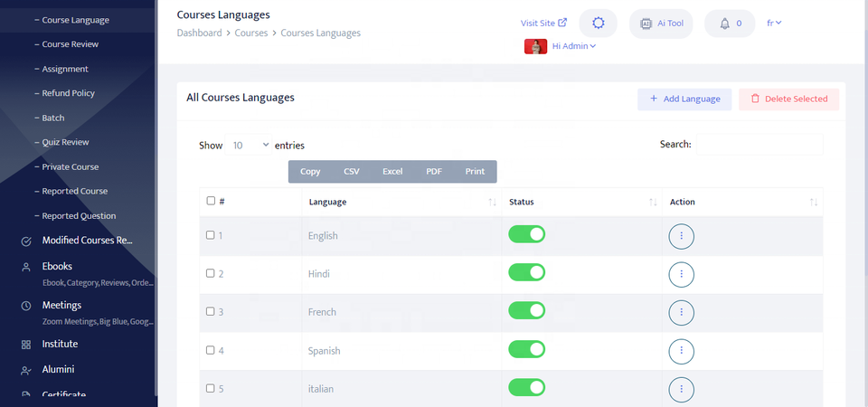The image size is (868, 407).
Task: Open the Show entries count dropdown
Action: 249,145
